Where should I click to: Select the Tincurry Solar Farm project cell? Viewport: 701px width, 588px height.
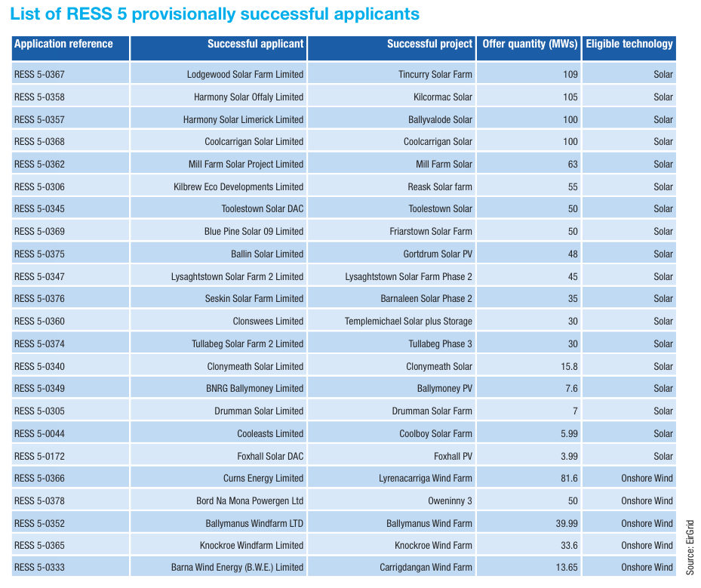coord(435,75)
